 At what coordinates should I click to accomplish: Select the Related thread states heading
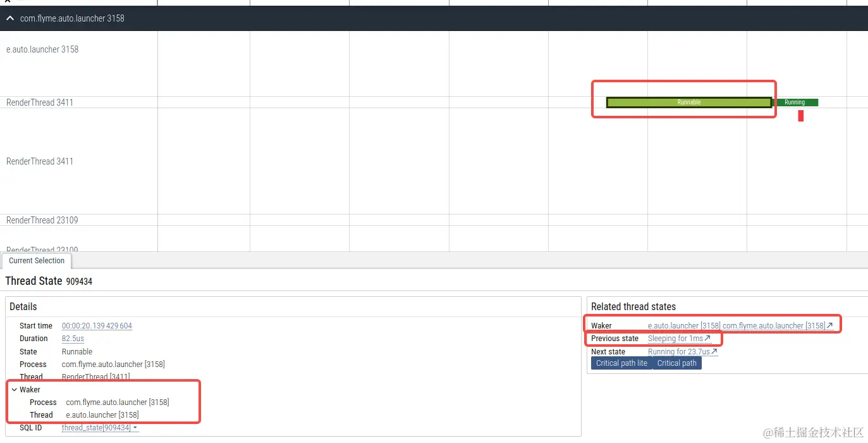(x=633, y=306)
